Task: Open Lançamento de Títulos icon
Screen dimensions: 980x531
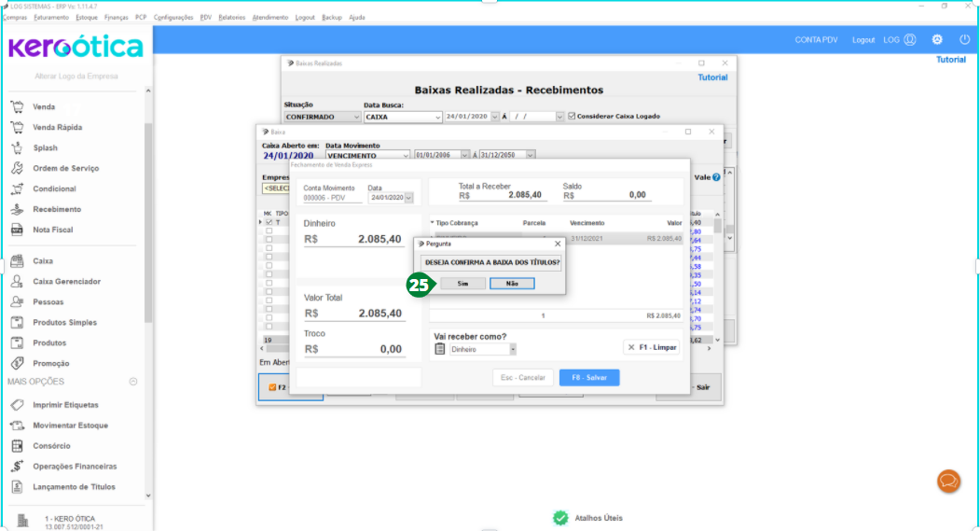Action: [x=17, y=486]
